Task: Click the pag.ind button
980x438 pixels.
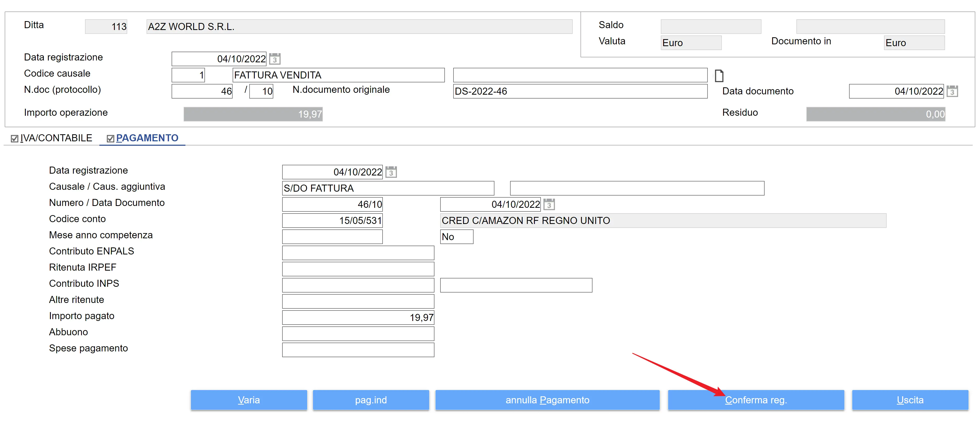Action: [371, 400]
